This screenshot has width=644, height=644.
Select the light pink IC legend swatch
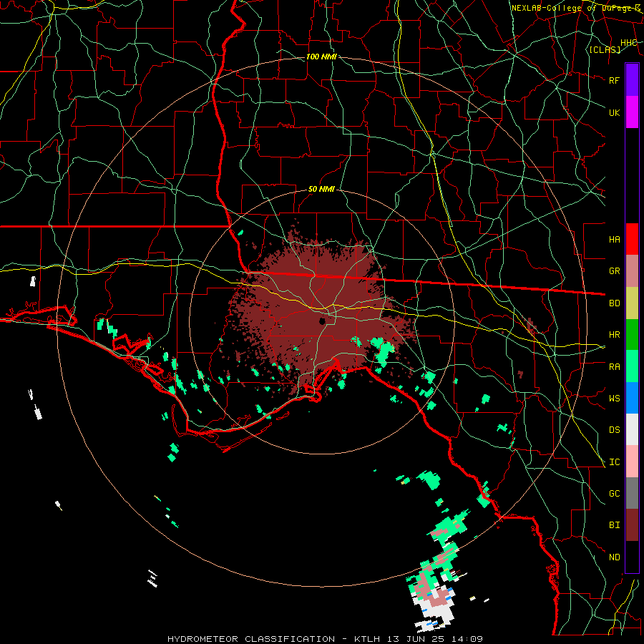tap(632, 462)
